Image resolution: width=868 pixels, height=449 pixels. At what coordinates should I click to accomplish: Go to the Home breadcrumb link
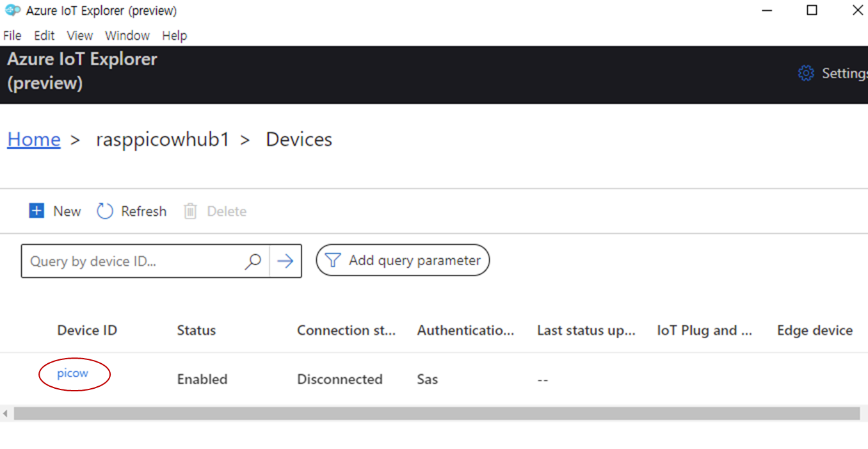34,139
